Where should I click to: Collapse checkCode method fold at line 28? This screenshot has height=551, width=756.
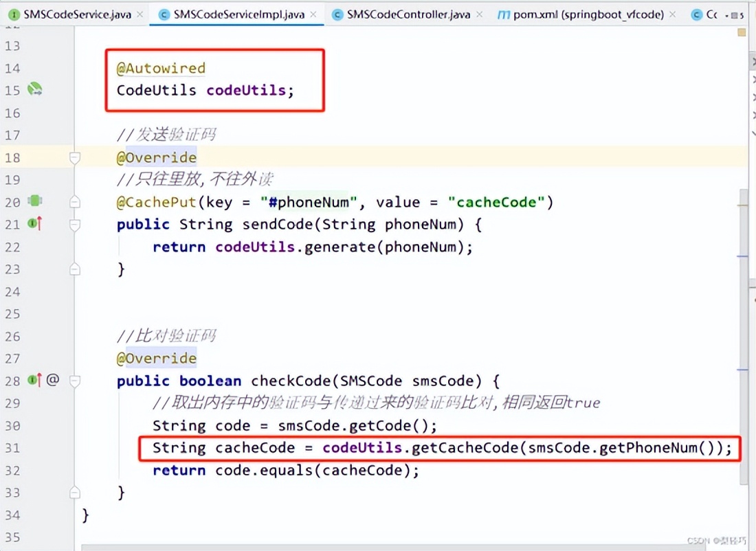[x=75, y=381]
